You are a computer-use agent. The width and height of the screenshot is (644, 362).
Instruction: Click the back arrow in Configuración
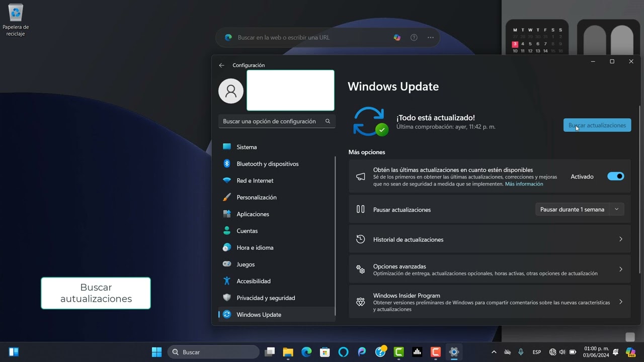click(221, 65)
